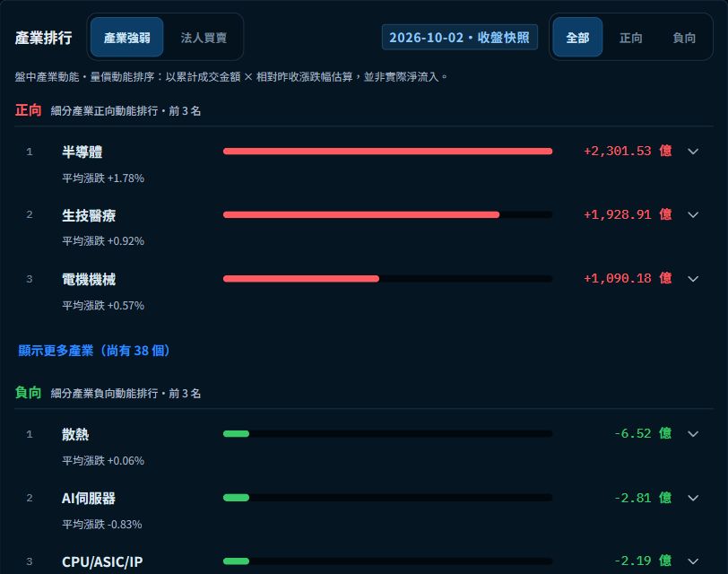
Task: Expand the 散熱 row chevron
Action: [x=693, y=434]
